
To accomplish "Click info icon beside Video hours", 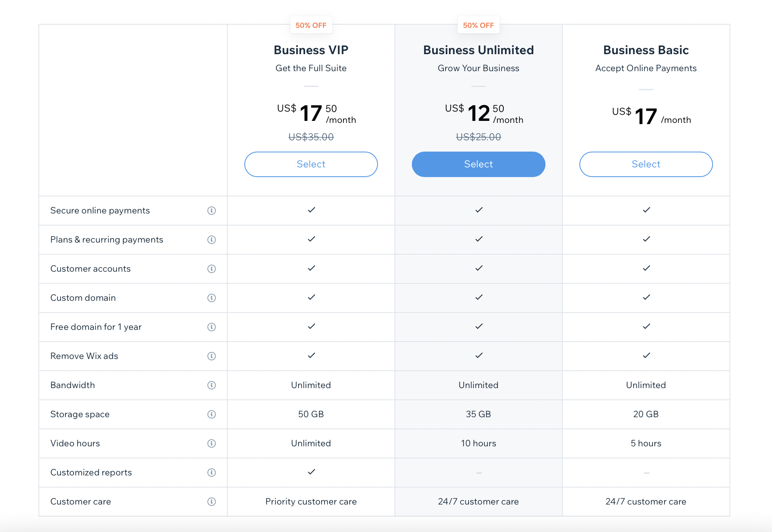I will (212, 443).
